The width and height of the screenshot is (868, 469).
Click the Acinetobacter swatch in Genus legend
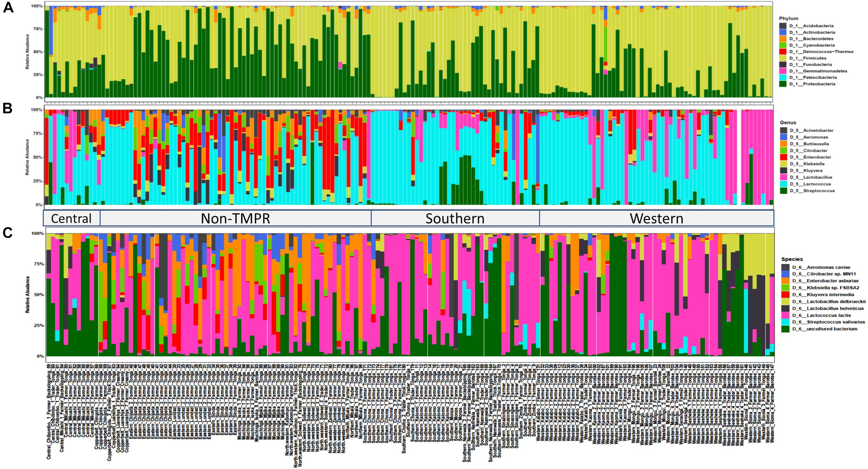click(783, 130)
